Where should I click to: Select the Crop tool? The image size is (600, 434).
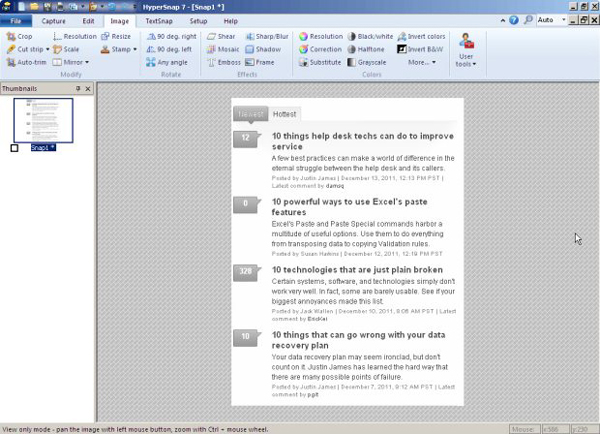coord(20,36)
